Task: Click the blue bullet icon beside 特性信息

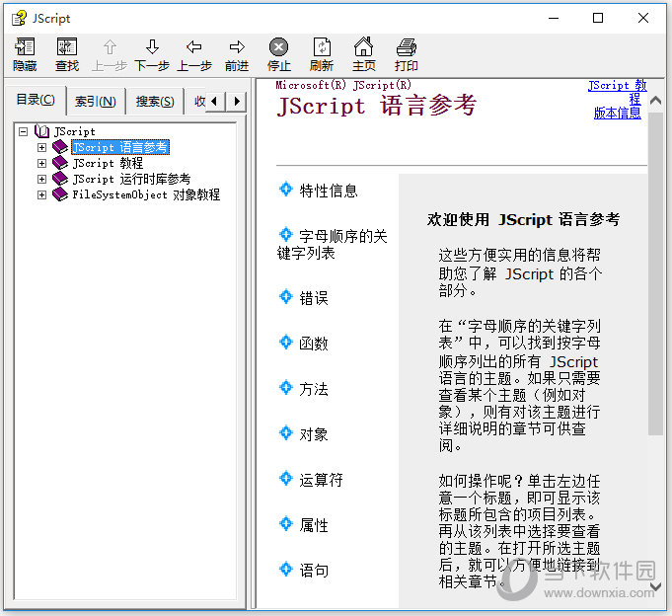Action: point(285,189)
